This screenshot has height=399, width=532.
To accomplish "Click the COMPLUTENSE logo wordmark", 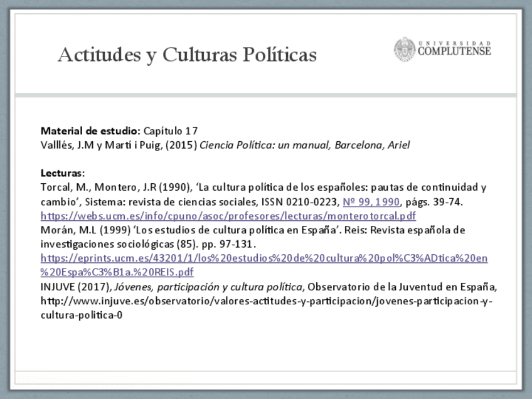I will tap(454, 52).
